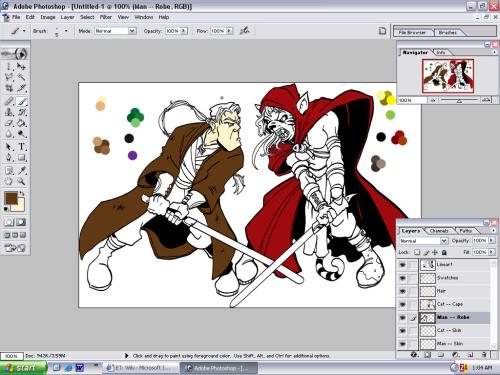Select the History Brush tool
Image resolution: width=500 pixels, height=375 pixels.
(x=21, y=112)
